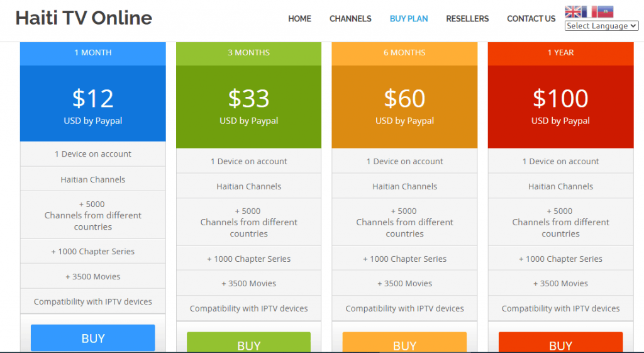Buy the 1 YEAR plan with red BUY button
644x353 pixels.
tap(560, 343)
